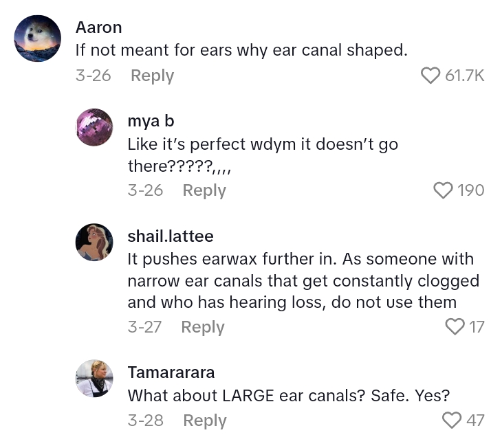This screenshot has height=448, width=491.
Task: Go to shail.lattee's profile by username
Action: point(171,236)
